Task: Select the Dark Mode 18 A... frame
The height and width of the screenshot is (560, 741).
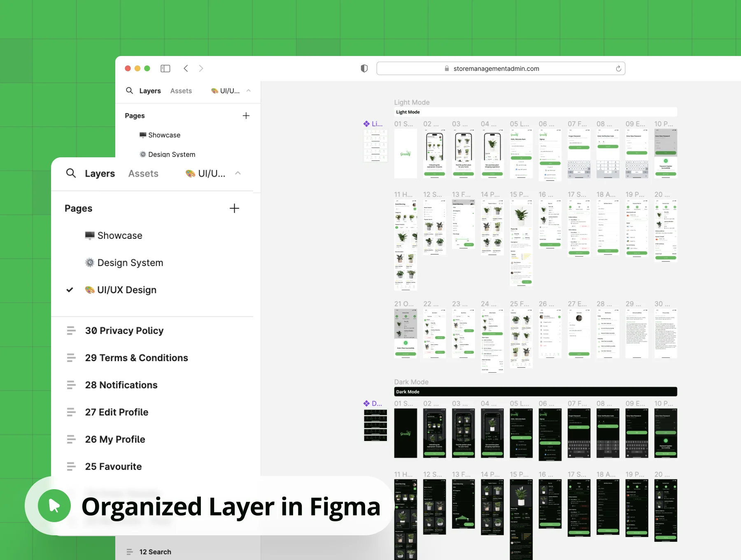Action: coord(608,507)
